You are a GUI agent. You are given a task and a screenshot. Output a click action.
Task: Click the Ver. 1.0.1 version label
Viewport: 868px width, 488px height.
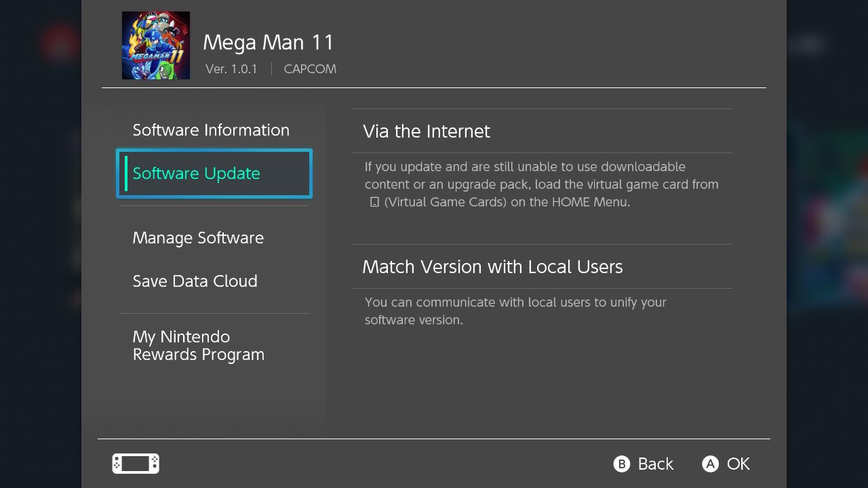[x=231, y=69]
